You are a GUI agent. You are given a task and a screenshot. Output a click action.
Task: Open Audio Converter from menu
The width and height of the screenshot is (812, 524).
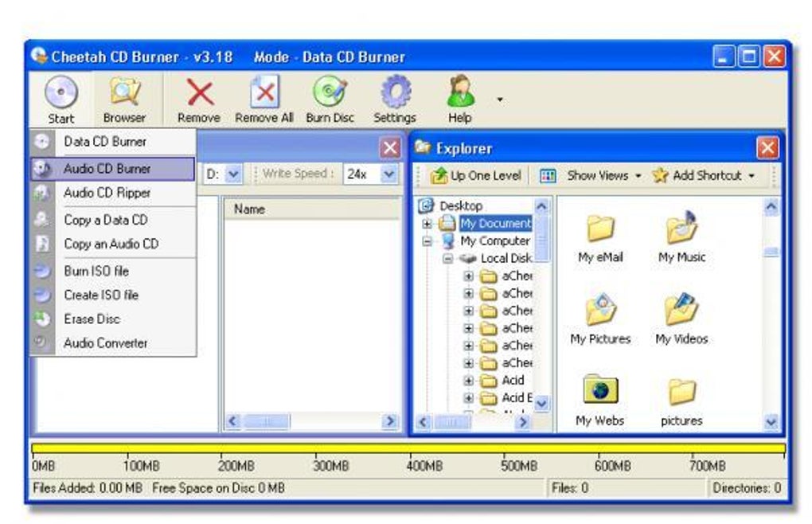(113, 342)
